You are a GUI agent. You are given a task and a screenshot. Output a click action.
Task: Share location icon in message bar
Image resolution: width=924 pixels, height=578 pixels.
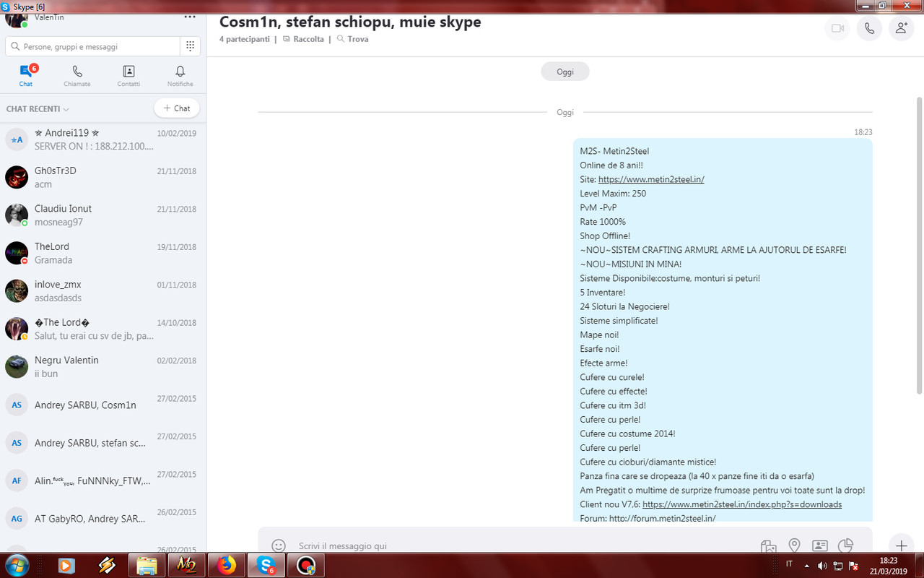(794, 546)
